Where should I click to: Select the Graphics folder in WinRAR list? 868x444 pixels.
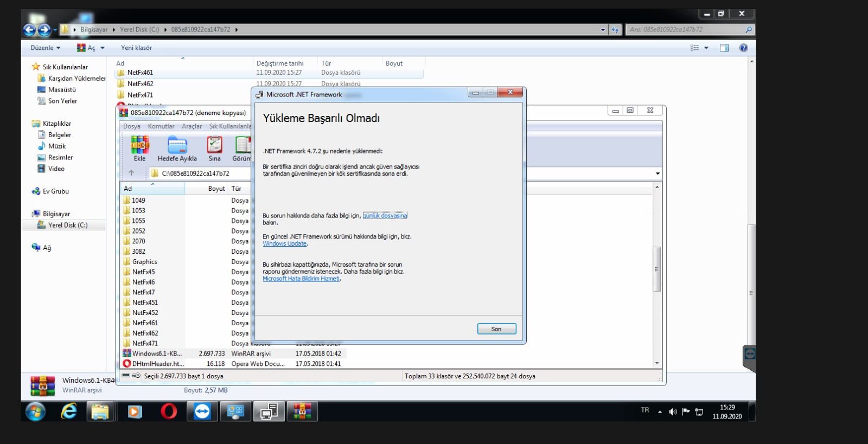[x=144, y=262]
